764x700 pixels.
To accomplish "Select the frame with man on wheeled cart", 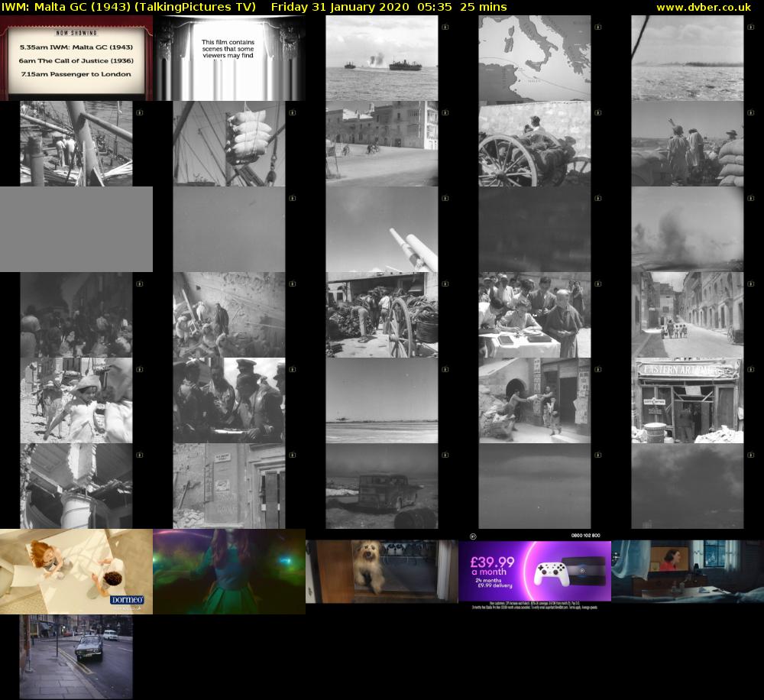I will pos(535,144).
